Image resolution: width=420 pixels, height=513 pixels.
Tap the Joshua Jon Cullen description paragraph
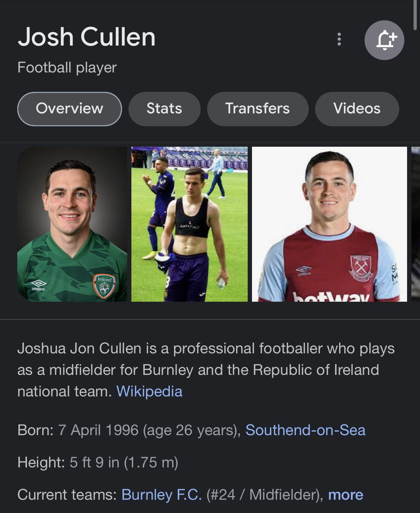(206, 370)
